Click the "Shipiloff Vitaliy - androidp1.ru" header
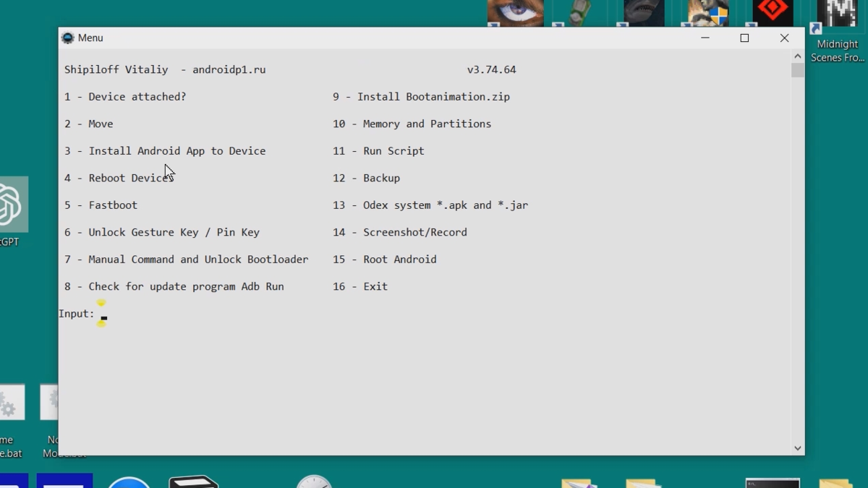The height and width of the screenshot is (488, 868). click(x=165, y=70)
